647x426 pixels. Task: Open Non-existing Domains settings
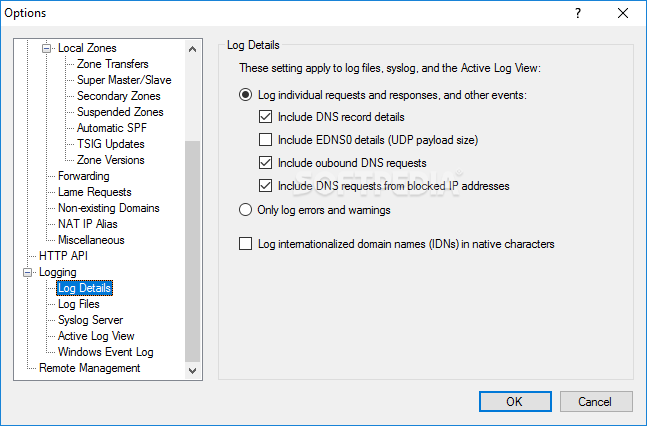[x=109, y=208]
